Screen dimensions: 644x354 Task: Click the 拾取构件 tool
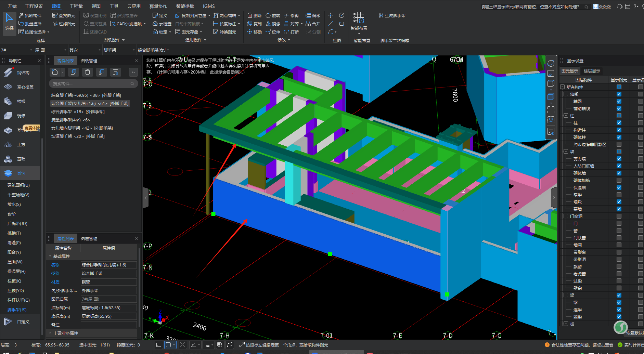pyautogui.click(x=30, y=15)
